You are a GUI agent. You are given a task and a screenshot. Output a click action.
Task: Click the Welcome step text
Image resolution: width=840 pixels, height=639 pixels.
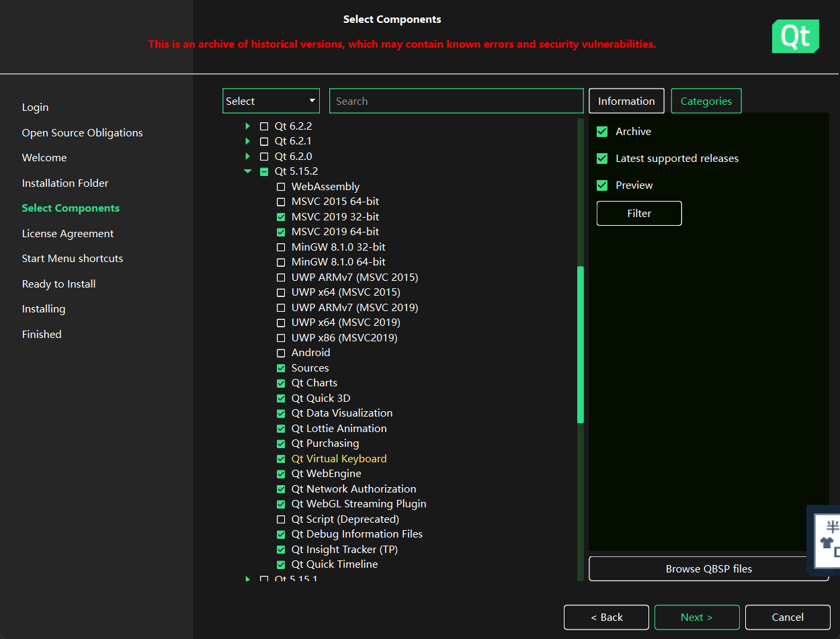pyautogui.click(x=44, y=158)
